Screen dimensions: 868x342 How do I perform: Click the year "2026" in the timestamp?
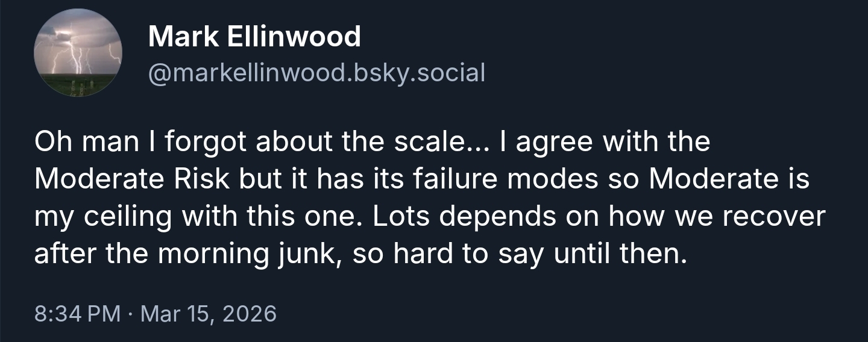pyautogui.click(x=248, y=314)
